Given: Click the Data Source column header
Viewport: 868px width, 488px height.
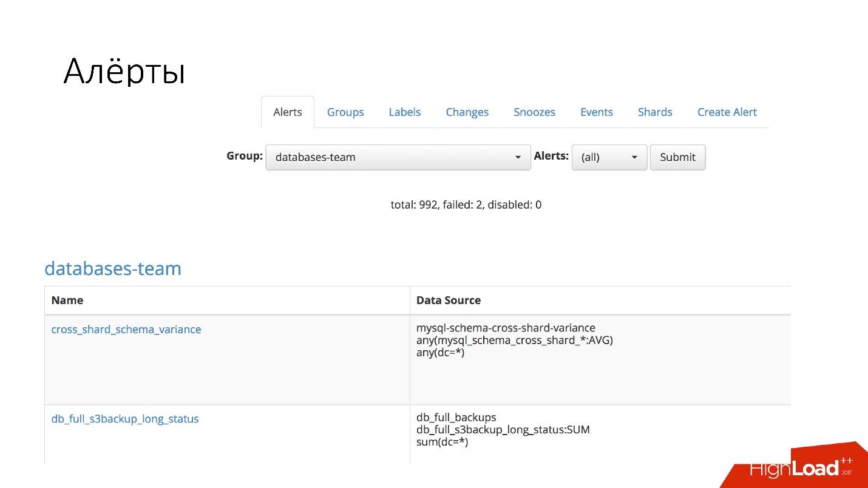Looking at the screenshot, I should click(449, 300).
